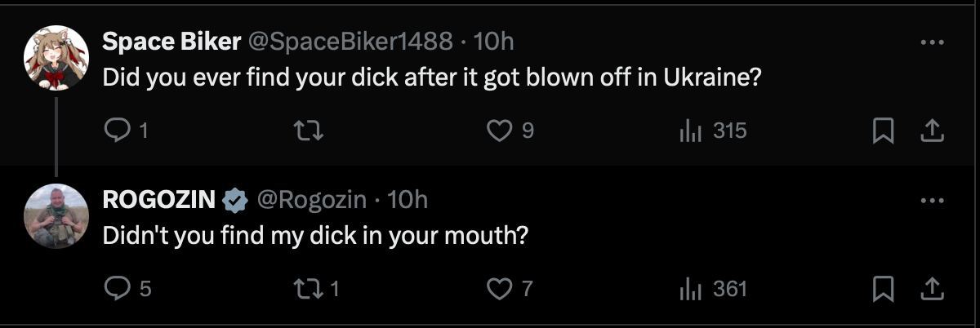Screen dimensions: 980x328
Task: Open more options on Space Biker's tweet
Action: tap(932, 42)
